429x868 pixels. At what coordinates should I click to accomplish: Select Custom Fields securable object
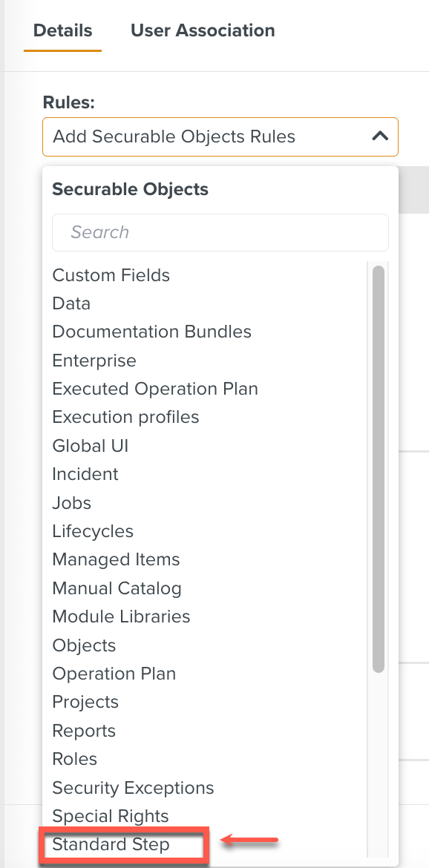coord(111,274)
